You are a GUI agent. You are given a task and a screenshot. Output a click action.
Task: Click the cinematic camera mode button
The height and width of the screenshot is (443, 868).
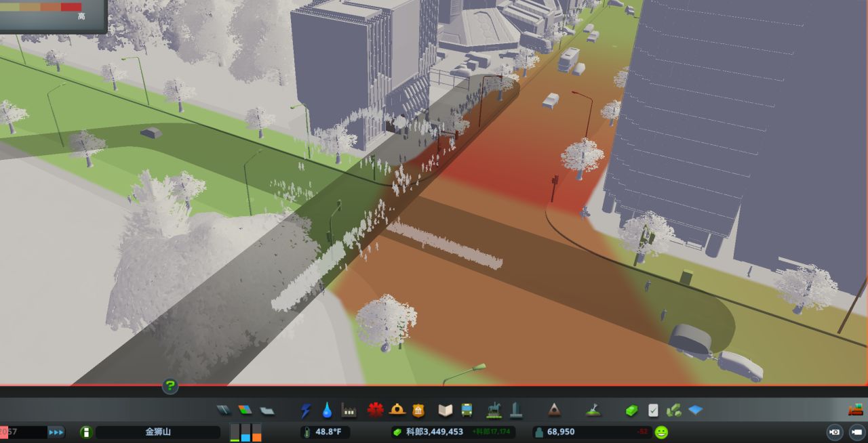(x=835, y=431)
